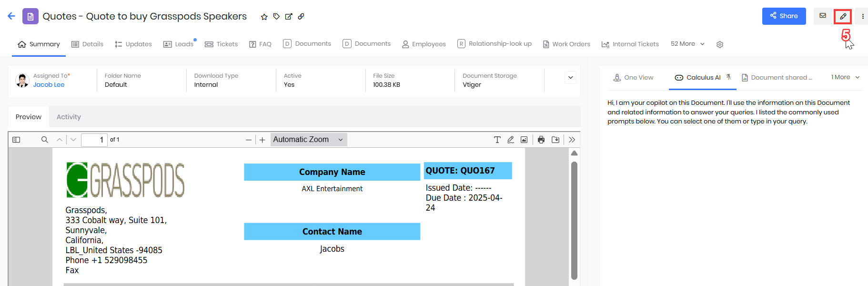This screenshot has height=286, width=868.
Task: Click the pencil edit icon top right
Action: pos(843,16)
